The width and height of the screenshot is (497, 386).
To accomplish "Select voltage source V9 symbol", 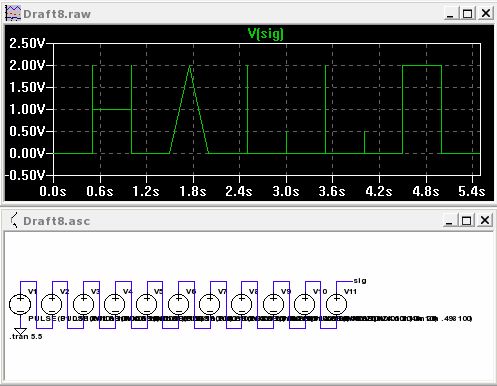I will pyautogui.click(x=273, y=304).
